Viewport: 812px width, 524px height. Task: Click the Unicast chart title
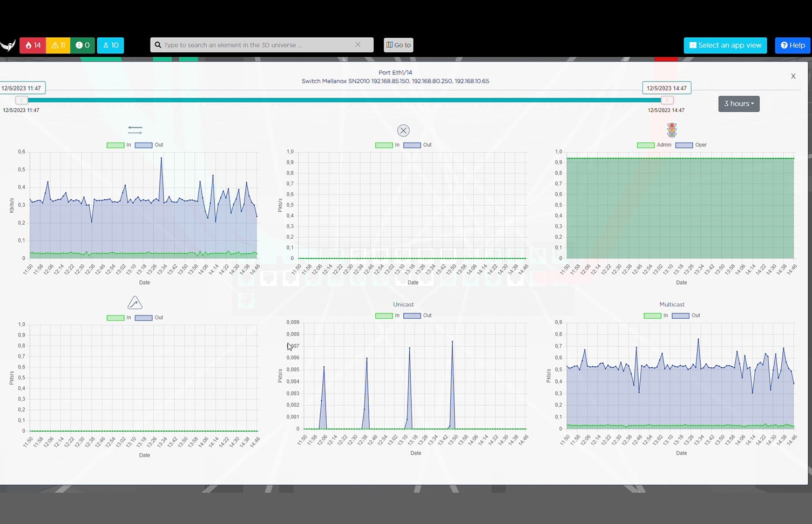pos(403,305)
